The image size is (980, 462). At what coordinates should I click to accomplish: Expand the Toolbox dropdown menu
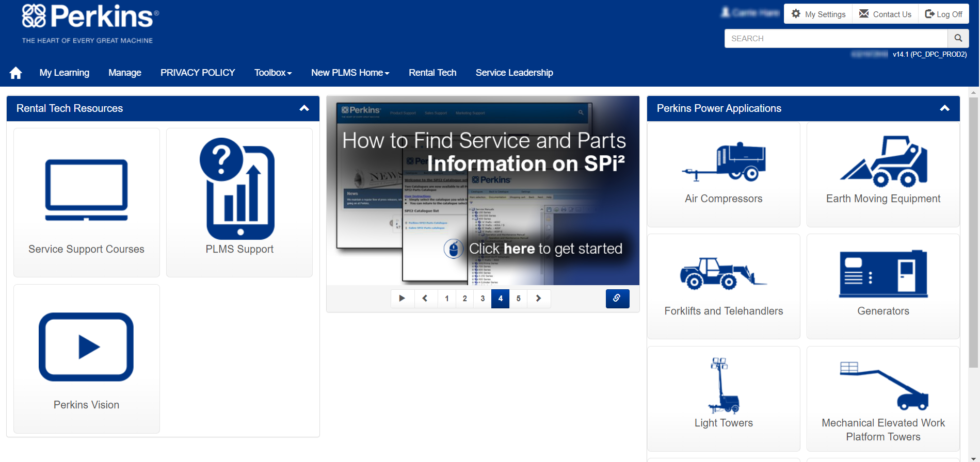pyautogui.click(x=273, y=73)
